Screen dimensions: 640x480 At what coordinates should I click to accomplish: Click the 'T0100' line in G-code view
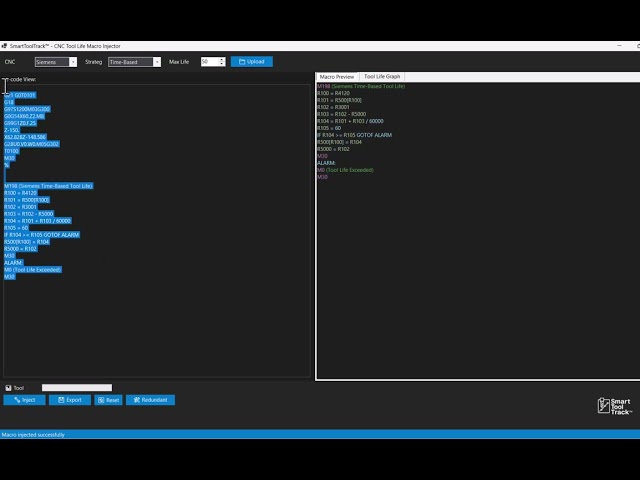(11, 151)
